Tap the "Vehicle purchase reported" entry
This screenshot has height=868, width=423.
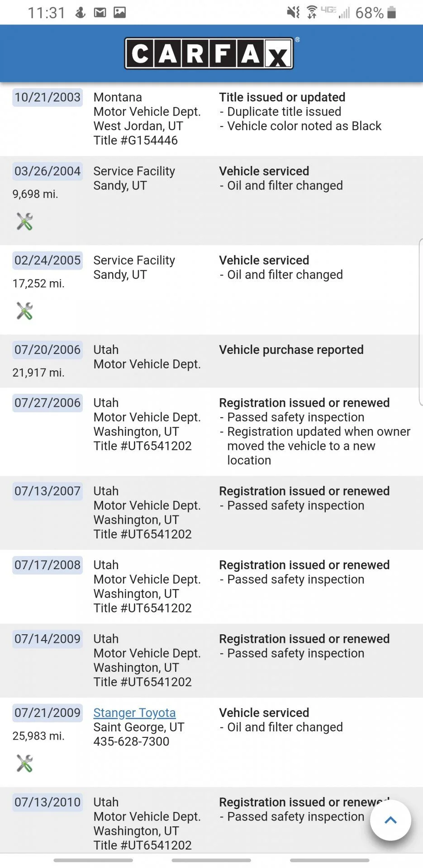[291, 349]
